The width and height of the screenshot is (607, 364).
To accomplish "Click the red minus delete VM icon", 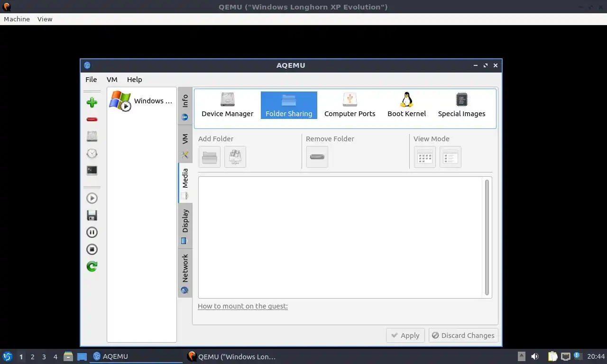I will (x=92, y=119).
